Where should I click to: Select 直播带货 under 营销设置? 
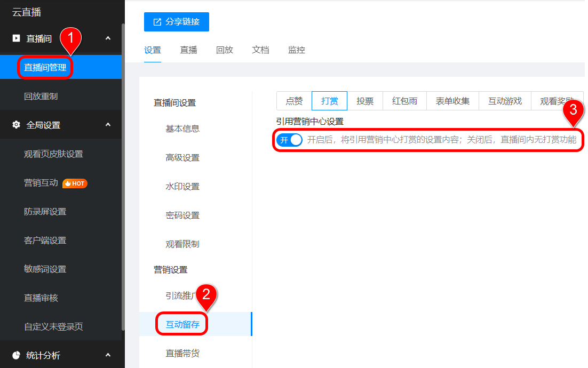point(182,353)
